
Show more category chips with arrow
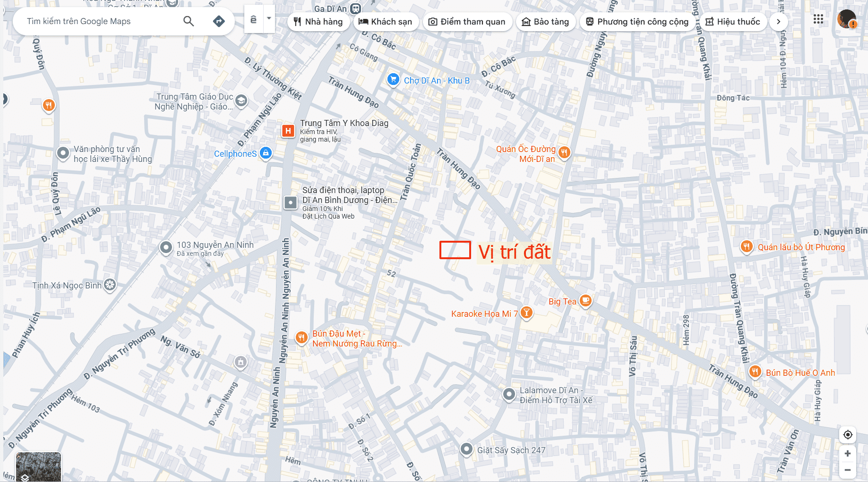point(779,22)
